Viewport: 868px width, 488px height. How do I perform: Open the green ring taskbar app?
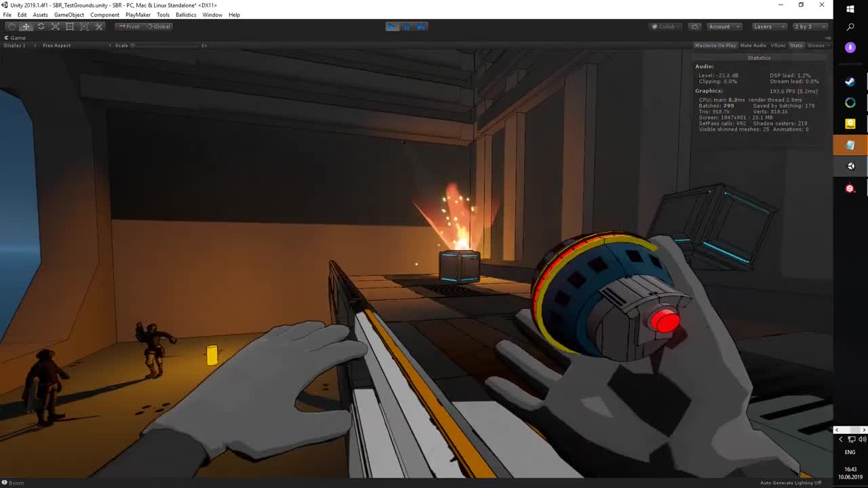tap(850, 103)
